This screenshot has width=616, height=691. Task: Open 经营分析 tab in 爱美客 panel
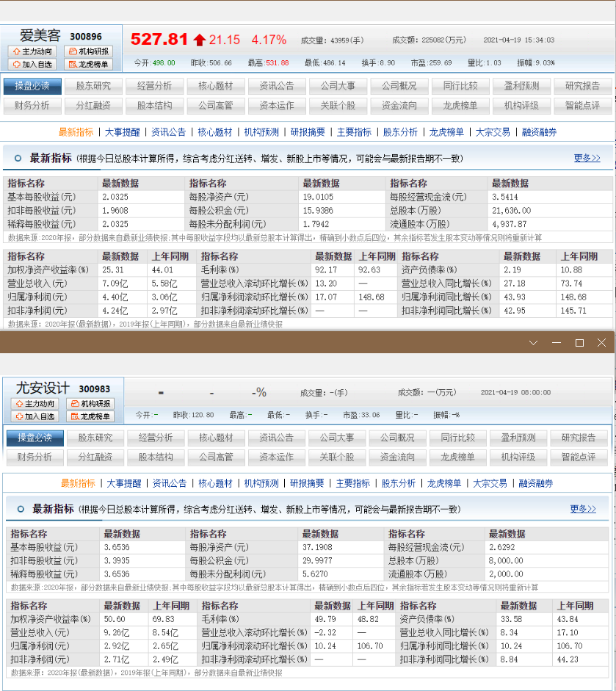(x=154, y=86)
